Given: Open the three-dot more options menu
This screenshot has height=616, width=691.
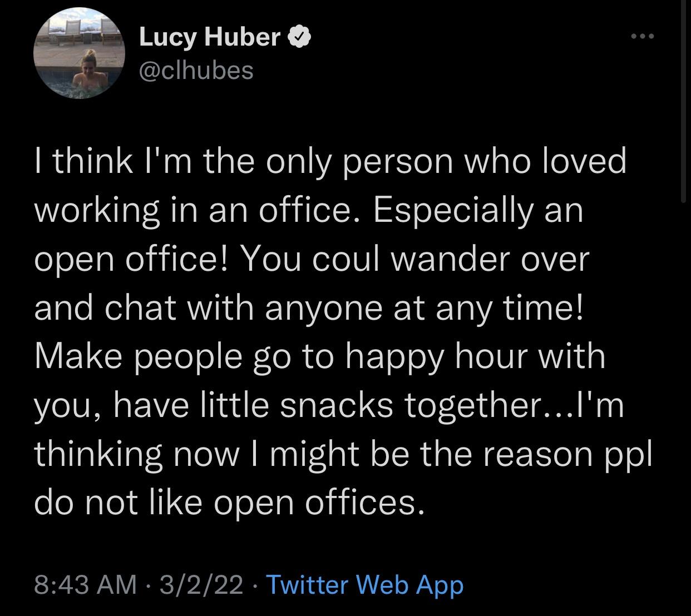Looking at the screenshot, I should [643, 37].
